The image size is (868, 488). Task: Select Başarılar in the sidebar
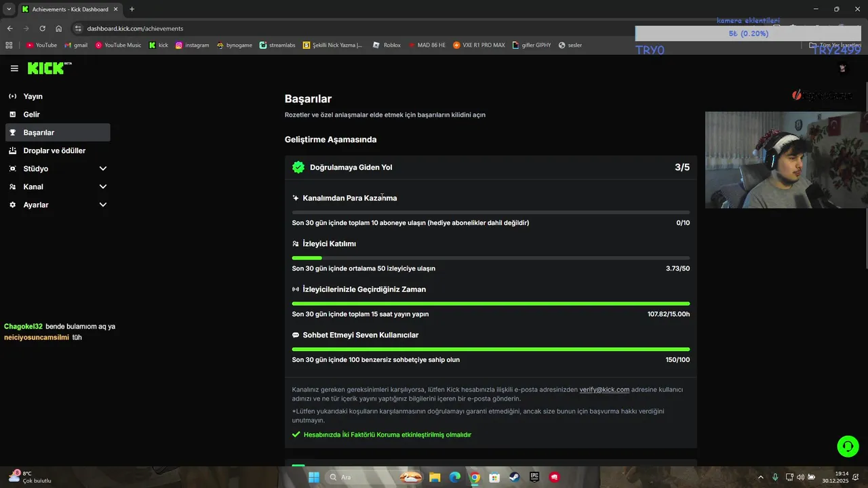58,133
